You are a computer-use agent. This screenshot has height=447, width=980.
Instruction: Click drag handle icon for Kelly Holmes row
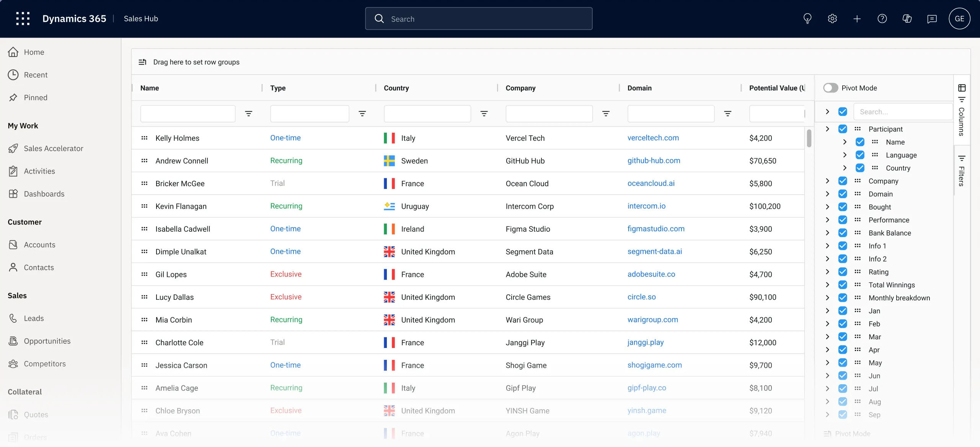point(144,138)
